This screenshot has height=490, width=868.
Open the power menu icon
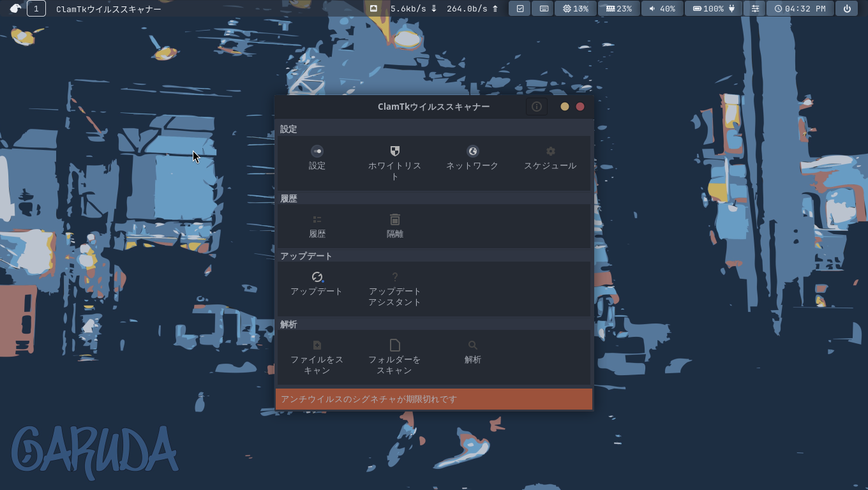[847, 8]
